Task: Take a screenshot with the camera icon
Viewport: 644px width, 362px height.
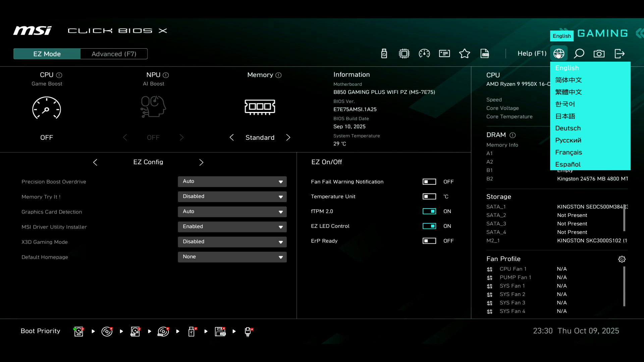Action: click(x=599, y=54)
